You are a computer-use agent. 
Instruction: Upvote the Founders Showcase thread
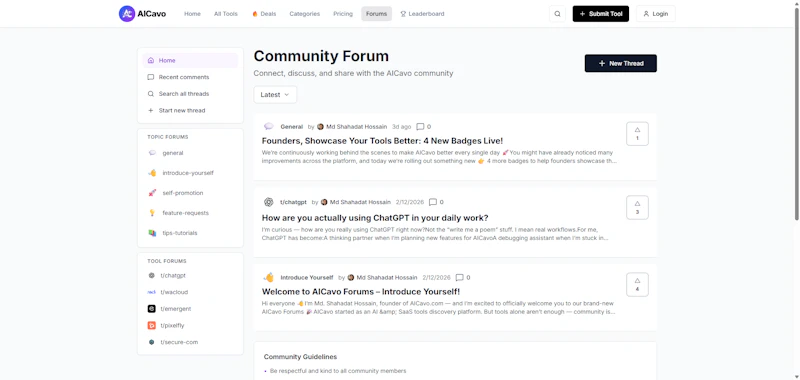coord(637,134)
